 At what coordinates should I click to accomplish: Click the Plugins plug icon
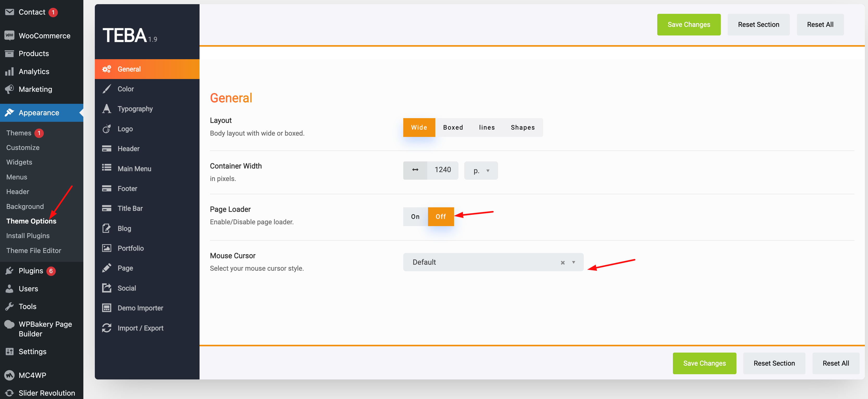click(x=9, y=270)
